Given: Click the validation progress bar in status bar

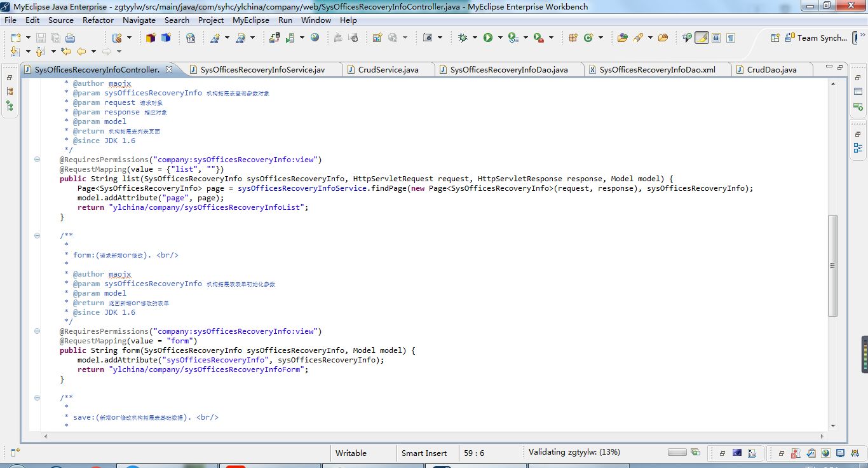Looking at the screenshot, I should (x=677, y=453).
